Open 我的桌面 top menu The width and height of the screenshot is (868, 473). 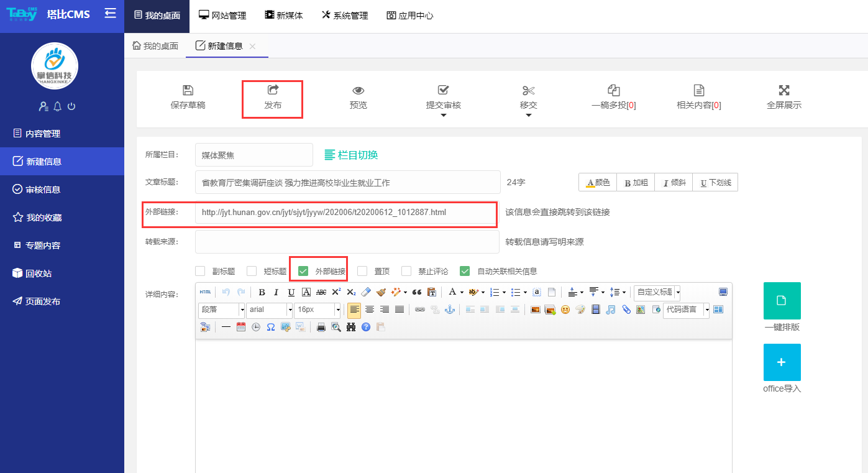click(x=157, y=16)
